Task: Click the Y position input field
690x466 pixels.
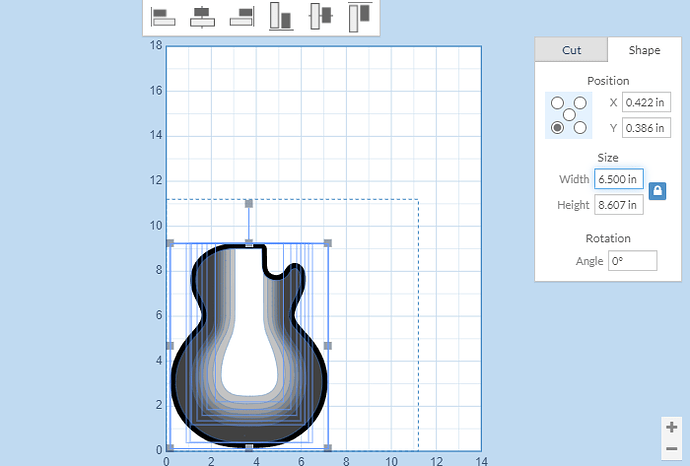Action: (645, 128)
